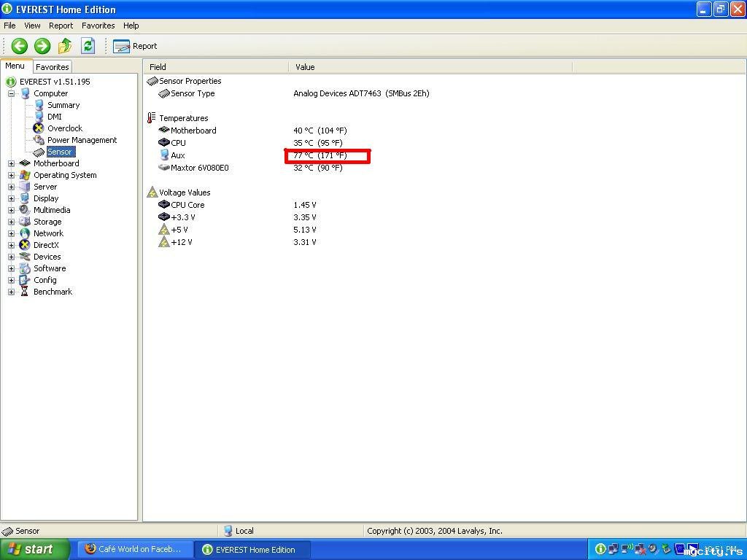Expand the Software tree node
Image resolution: width=747 pixels, height=560 pixels.
(x=11, y=268)
